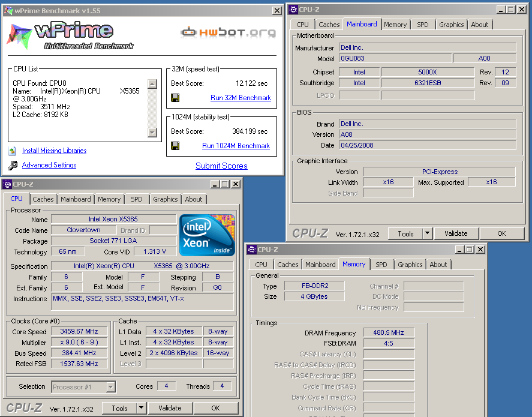The image size is (532, 417).
Task: Select the active Mainboard tab in Mainboard window
Action: [x=362, y=24]
